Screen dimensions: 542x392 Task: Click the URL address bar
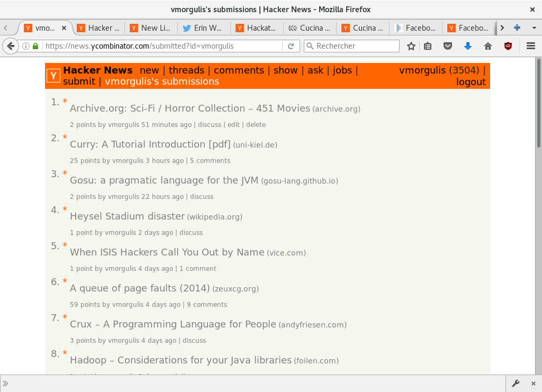(162, 46)
